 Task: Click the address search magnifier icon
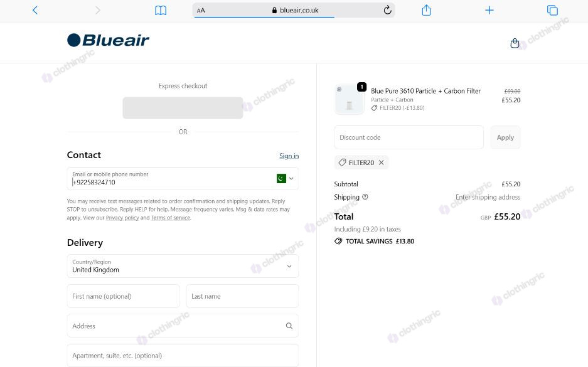[289, 326]
